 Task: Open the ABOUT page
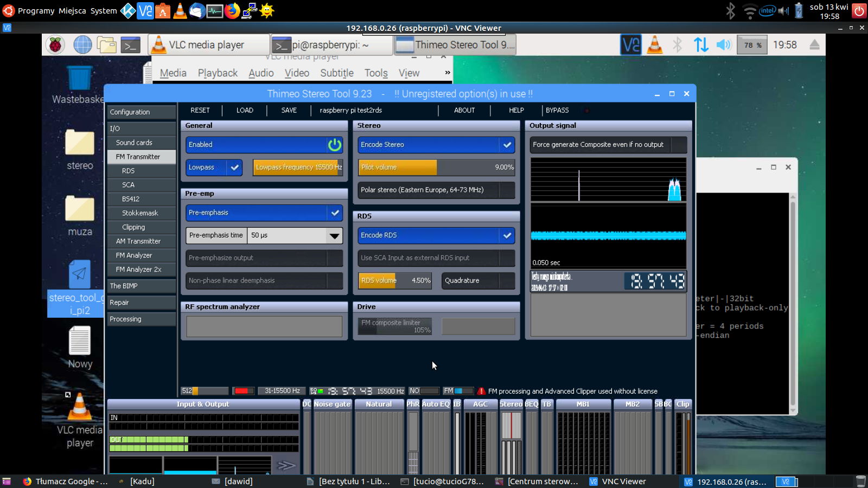tap(464, 110)
